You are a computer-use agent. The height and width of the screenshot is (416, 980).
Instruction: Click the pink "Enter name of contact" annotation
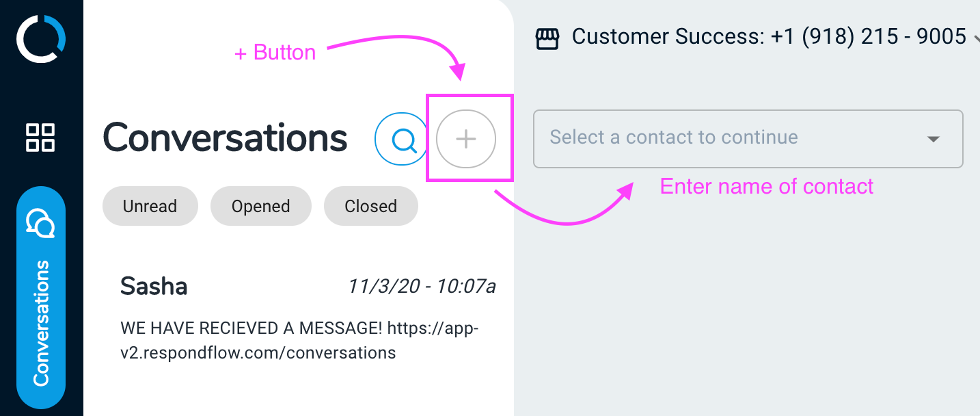766,186
